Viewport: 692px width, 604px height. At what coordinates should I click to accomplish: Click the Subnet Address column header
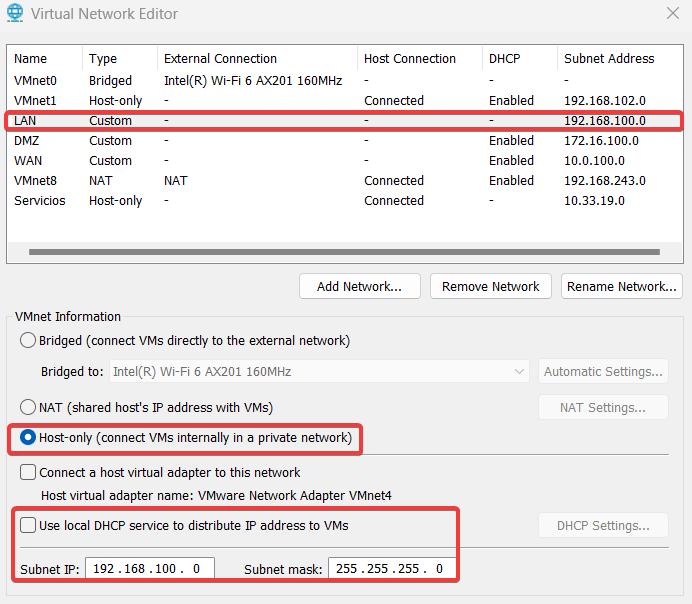click(608, 59)
